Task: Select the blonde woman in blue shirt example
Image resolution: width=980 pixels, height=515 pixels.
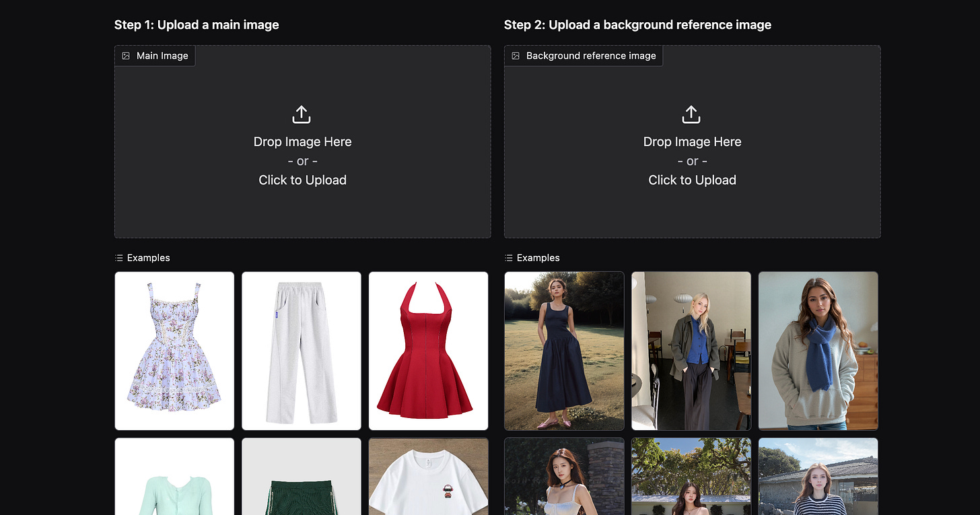Action: pos(691,351)
